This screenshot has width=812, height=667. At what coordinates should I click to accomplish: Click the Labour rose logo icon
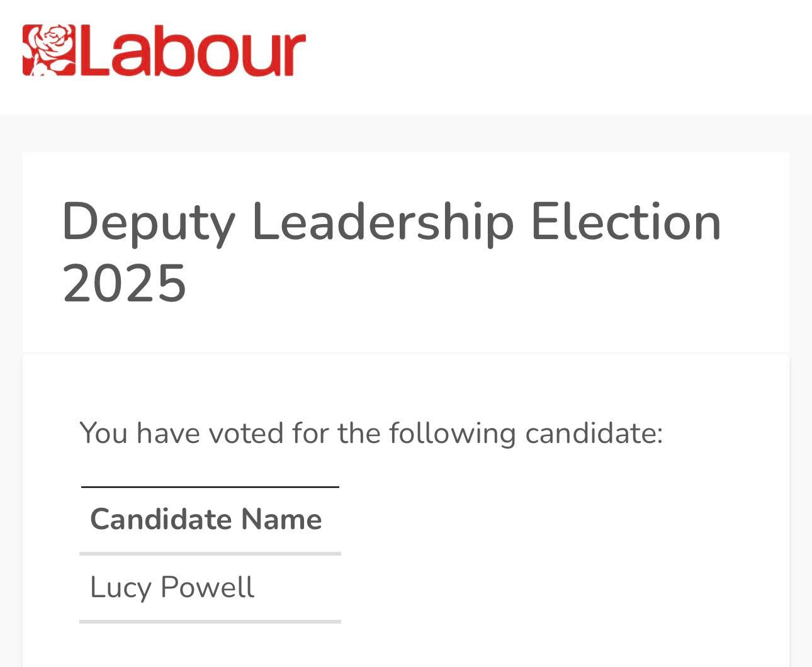(48, 50)
